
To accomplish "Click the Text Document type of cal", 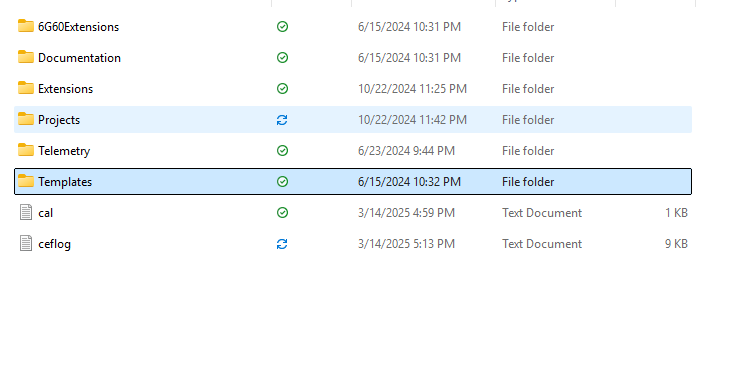I will coord(542,213).
